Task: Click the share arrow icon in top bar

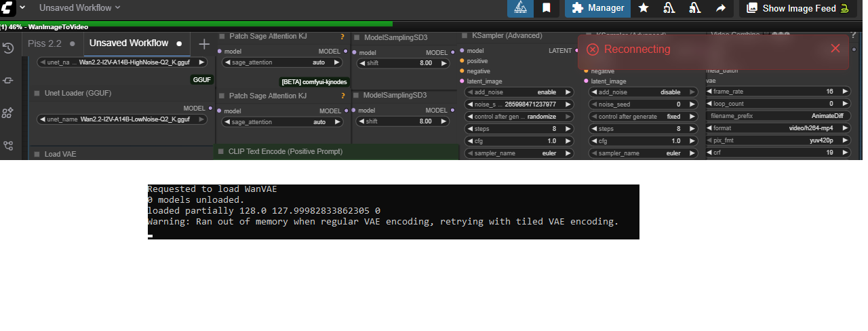Action: (x=721, y=8)
